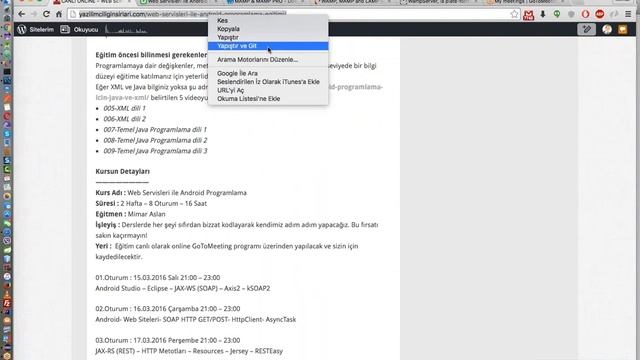Click 007-Temel Java Programlama dili 1
640x360 pixels.
pyautogui.click(x=155, y=129)
